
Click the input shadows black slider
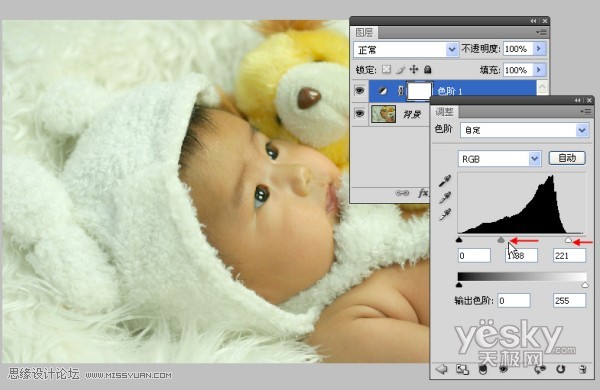tap(459, 240)
